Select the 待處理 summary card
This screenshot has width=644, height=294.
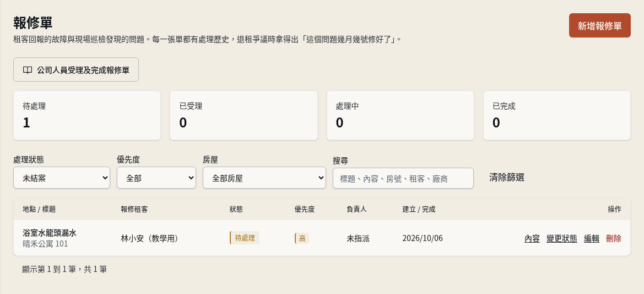pos(87,115)
